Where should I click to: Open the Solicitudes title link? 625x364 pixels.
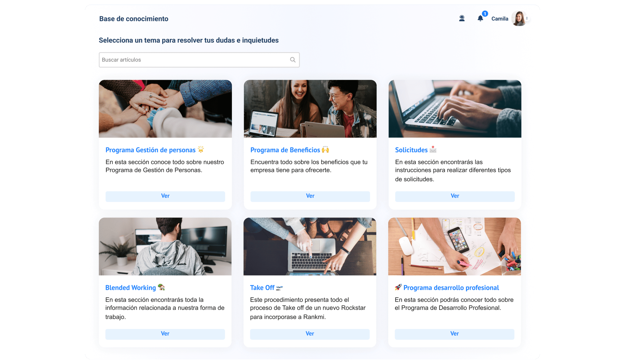(x=411, y=150)
